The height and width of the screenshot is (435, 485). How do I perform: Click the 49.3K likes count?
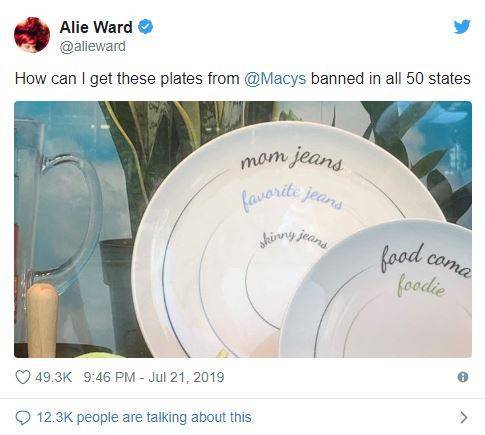click(53, 377)
